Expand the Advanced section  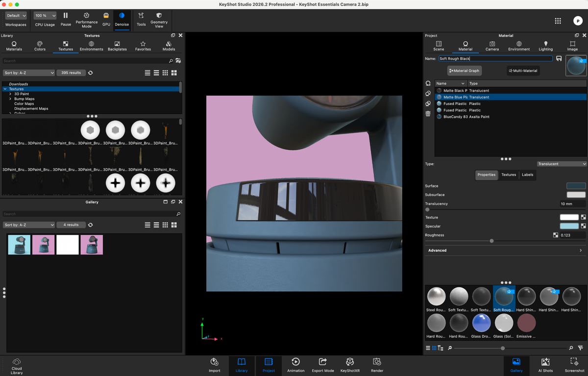506,250
